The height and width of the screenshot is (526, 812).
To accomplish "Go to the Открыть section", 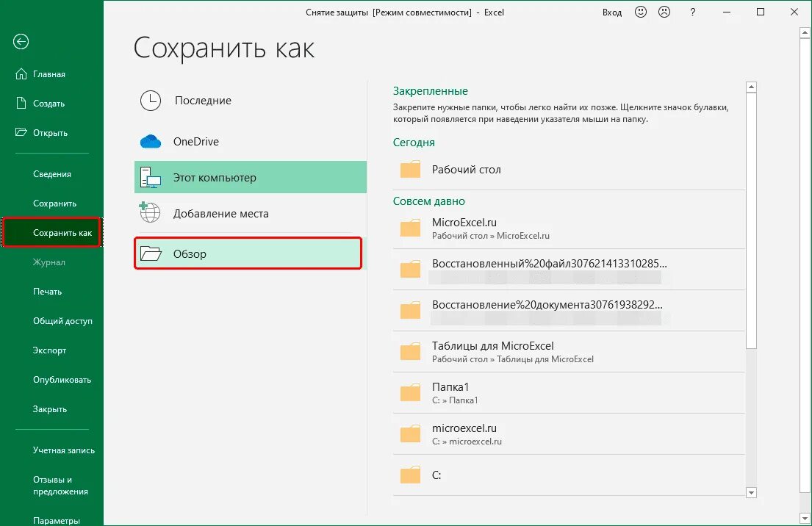I will (50, 133).
